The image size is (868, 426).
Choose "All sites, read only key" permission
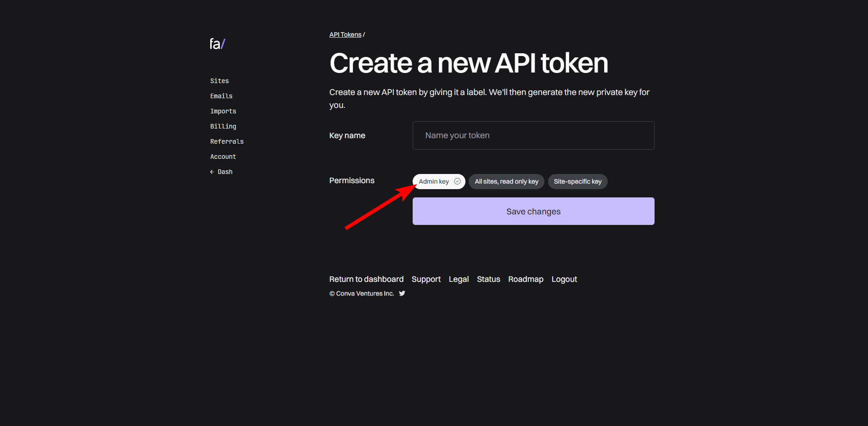(506, 181)
